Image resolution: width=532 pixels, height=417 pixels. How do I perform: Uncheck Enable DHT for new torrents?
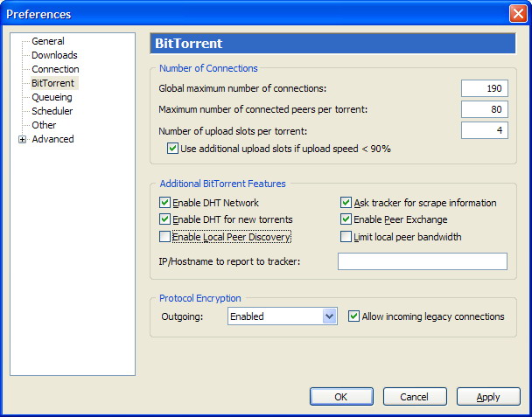[x=164, y=219]
